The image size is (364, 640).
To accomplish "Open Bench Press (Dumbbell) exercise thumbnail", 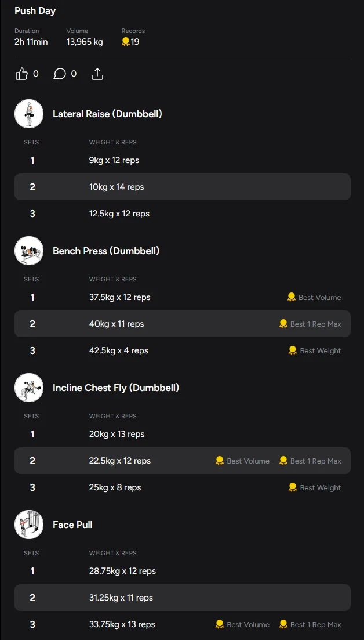I will (29, 251).
